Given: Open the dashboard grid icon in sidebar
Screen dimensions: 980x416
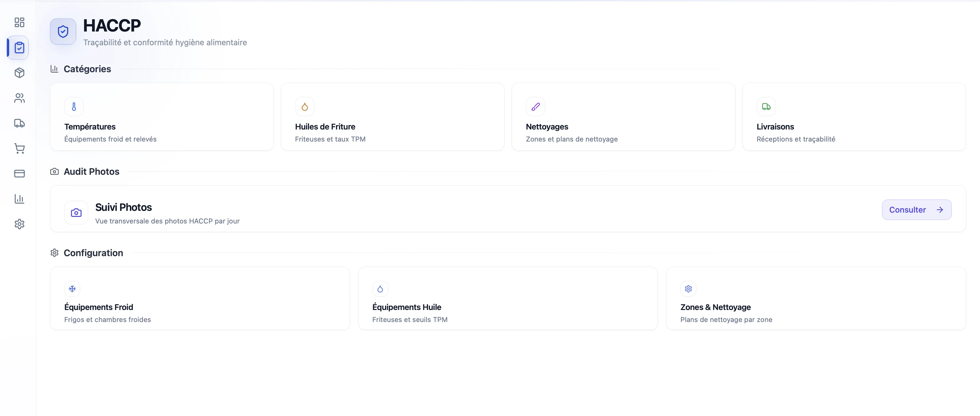Looking at the screenshot, I should [x=19, y=22].
